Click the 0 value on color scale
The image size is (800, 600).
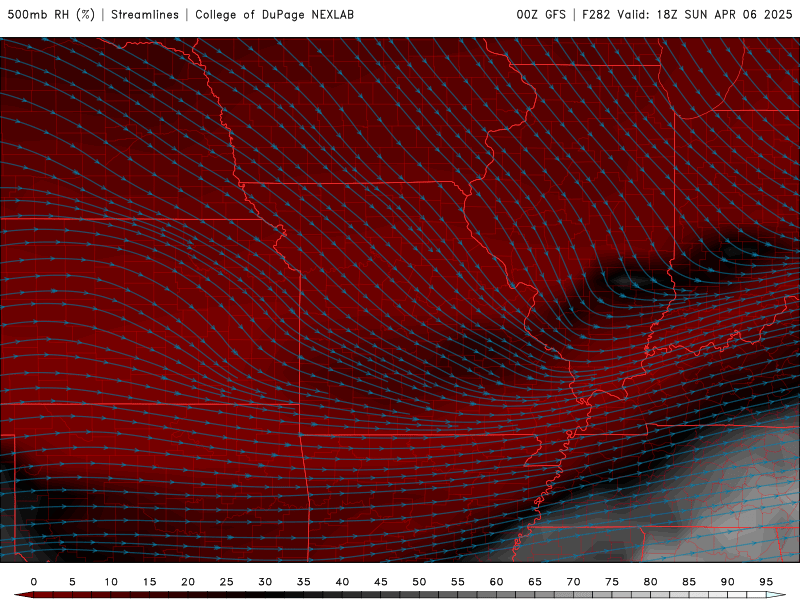[x=34, y=582]
